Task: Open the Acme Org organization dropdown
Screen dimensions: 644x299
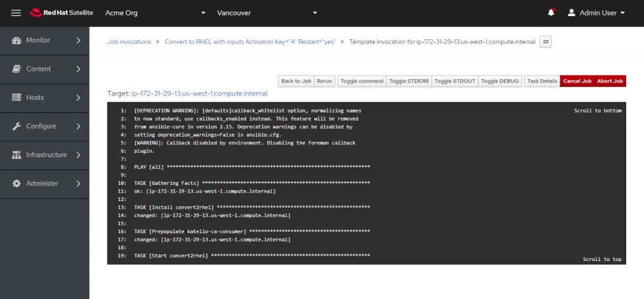Action: pos(155,13)
